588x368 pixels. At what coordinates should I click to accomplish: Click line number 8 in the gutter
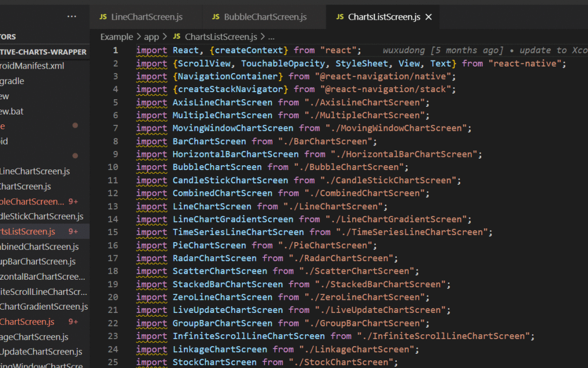(115, 141)
